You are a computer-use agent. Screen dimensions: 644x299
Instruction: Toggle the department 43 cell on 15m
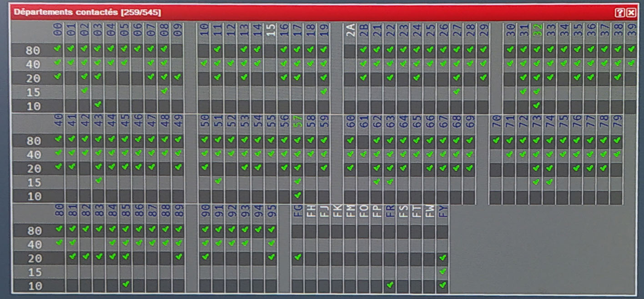point(99,180)
